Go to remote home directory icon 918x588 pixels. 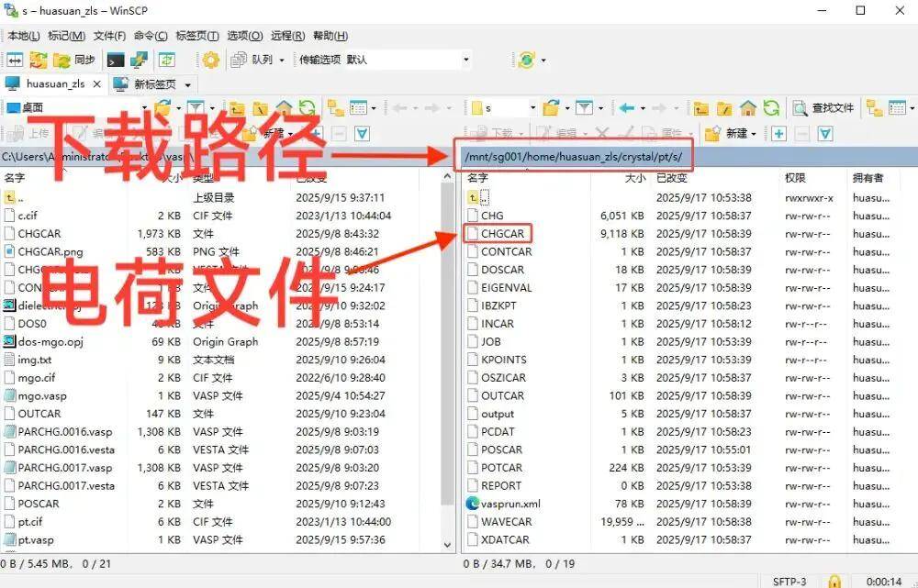click(x=747, y=107)
